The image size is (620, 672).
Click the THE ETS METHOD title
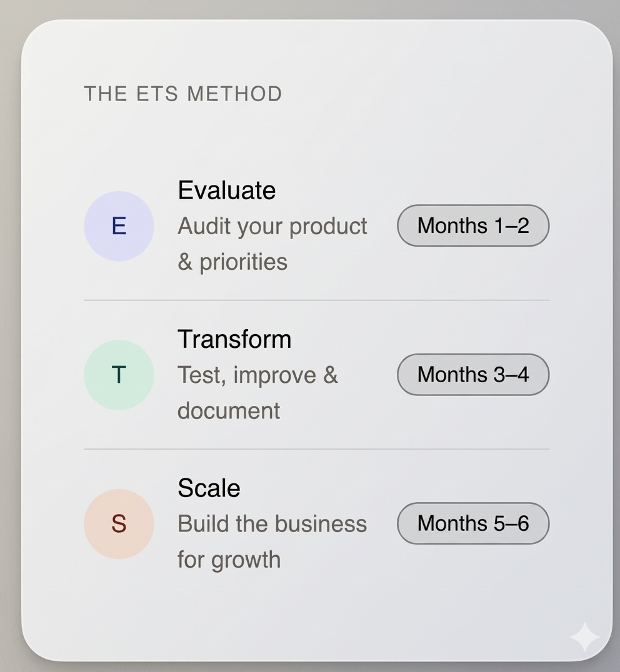tap(183, 94)
